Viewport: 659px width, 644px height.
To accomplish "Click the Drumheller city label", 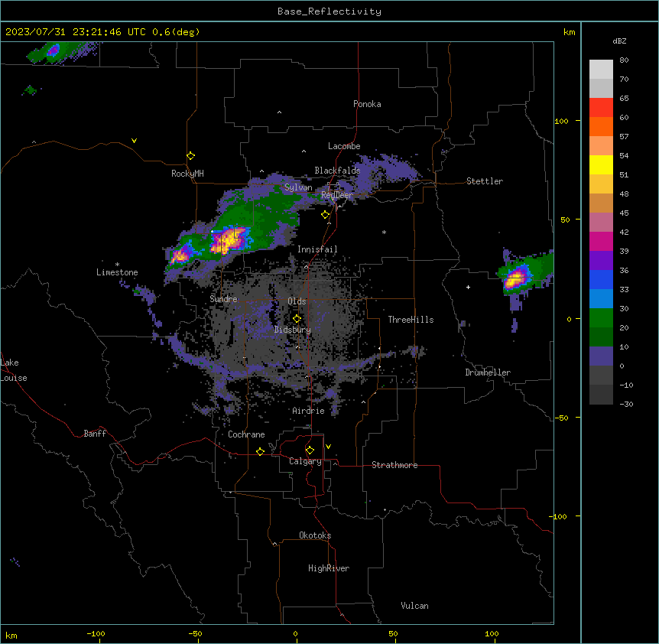I will (488, 372).
